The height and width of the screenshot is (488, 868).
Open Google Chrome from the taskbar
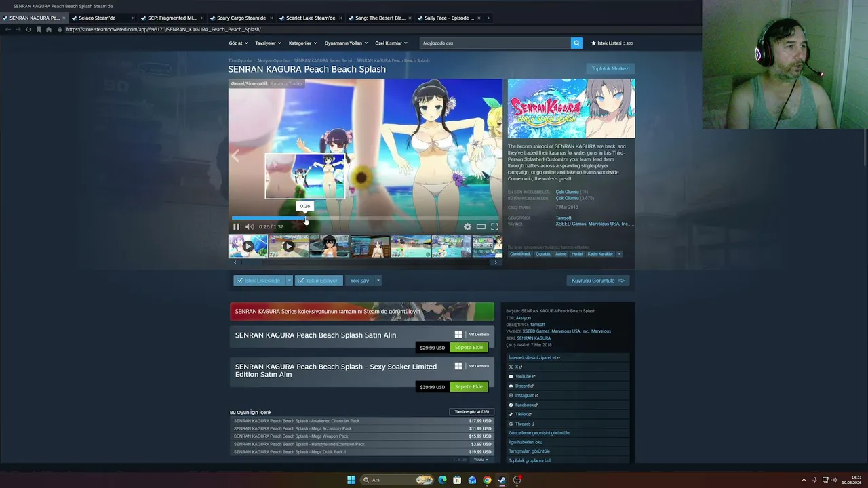click(x=487, y=480)
